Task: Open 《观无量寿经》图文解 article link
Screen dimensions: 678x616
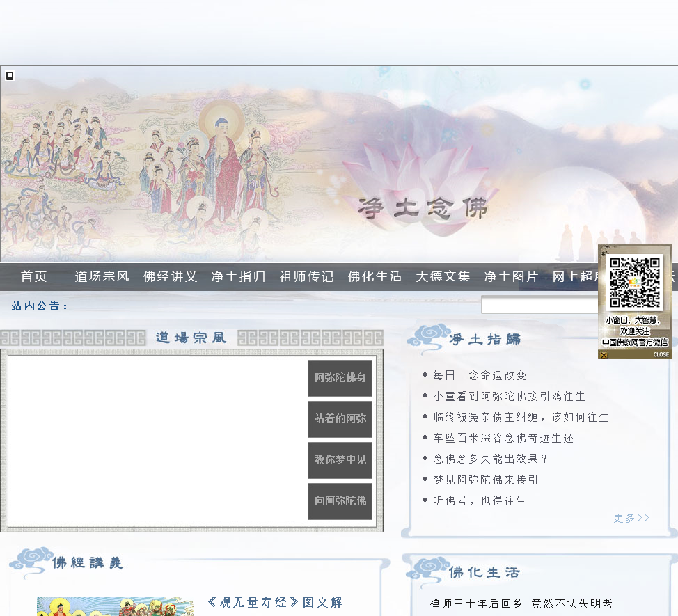Action: 274,602
